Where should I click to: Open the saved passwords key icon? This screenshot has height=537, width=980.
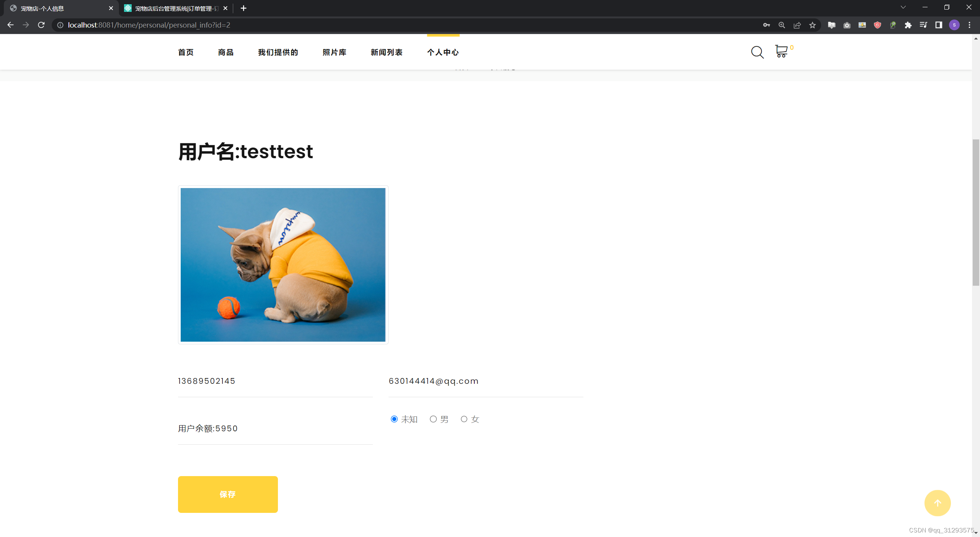(766, 25)
